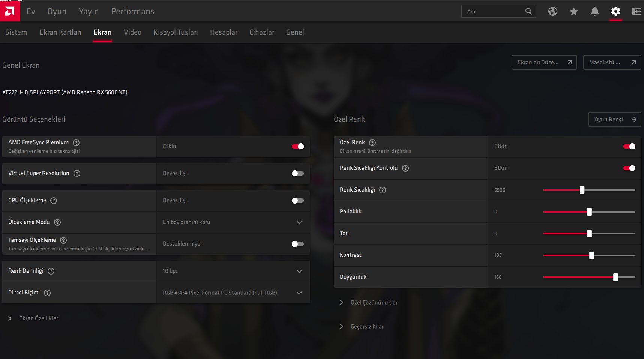644x359 pixels.
Task: Open favorites star icon
Action: (x=573, y=11)
